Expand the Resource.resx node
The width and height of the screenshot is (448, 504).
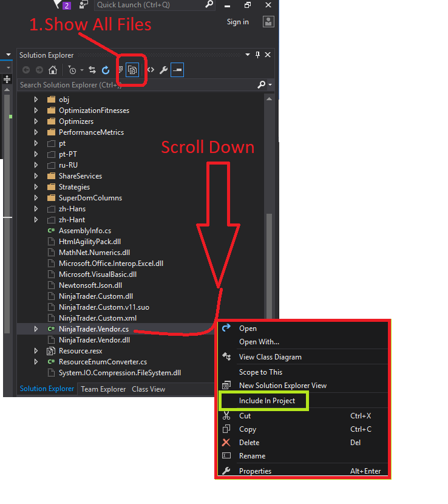36,351
